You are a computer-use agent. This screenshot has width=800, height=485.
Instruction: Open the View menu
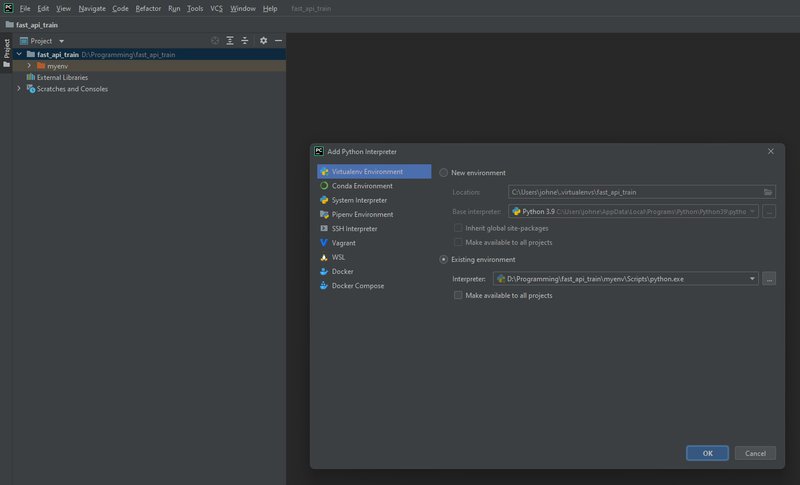click(x=63, y=8)
